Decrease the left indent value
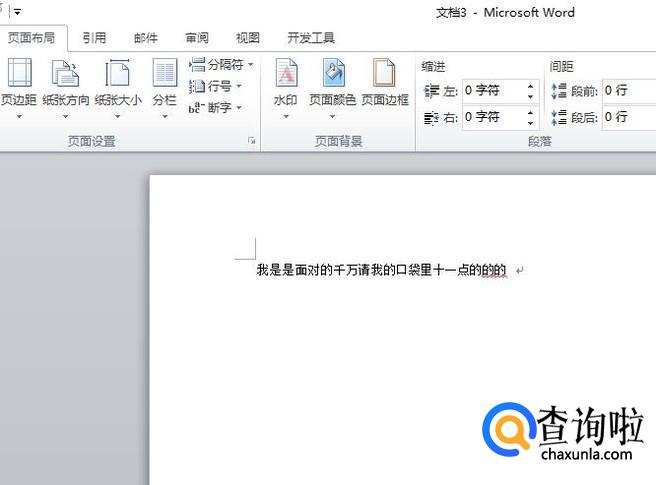This screenshot has width=656, height=485. [x=530, y=97]
